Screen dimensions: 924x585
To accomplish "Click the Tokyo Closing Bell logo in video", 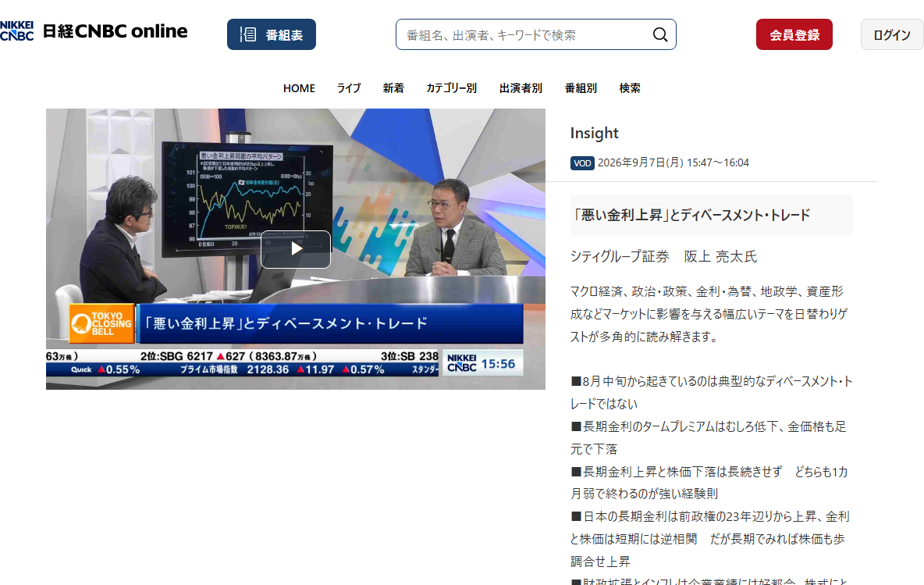I will (102, 323).
